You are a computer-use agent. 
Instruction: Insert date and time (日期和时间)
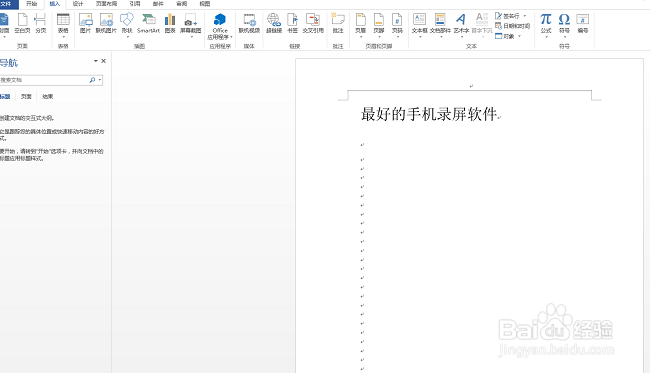(513, 26)
